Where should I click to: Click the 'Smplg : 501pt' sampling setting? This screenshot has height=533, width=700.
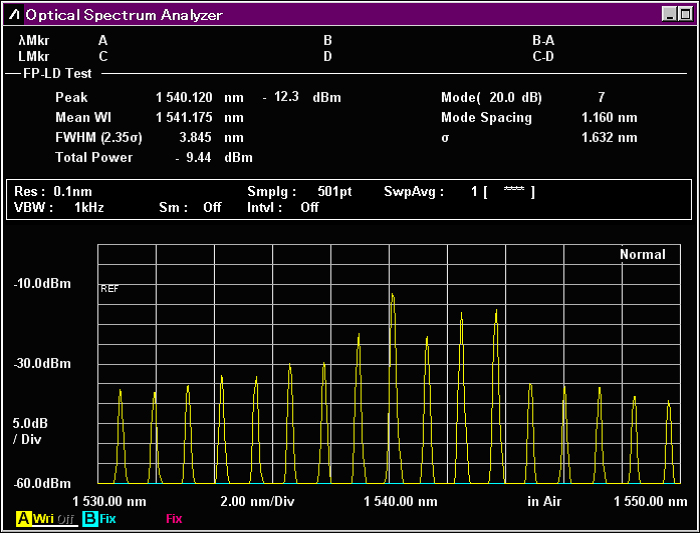tap(300, 192)
